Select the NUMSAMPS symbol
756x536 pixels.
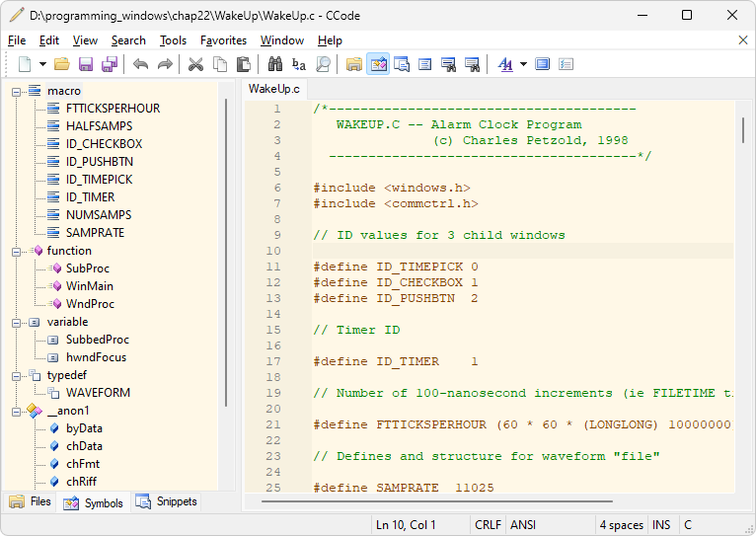click(x=99, y=215)
